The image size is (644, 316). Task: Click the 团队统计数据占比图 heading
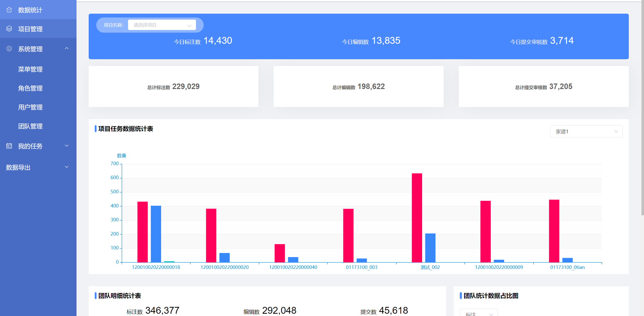point(491,296)
